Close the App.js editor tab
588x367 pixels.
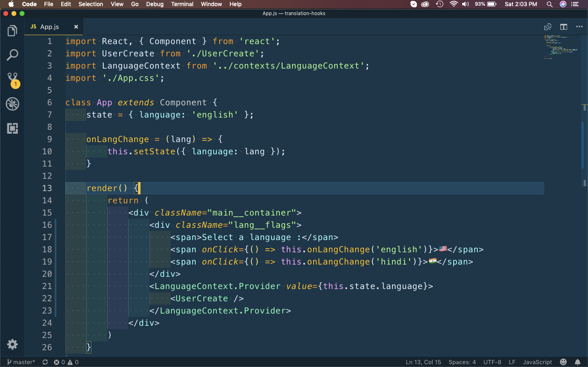pyautogui.click(x=76, y=27)
